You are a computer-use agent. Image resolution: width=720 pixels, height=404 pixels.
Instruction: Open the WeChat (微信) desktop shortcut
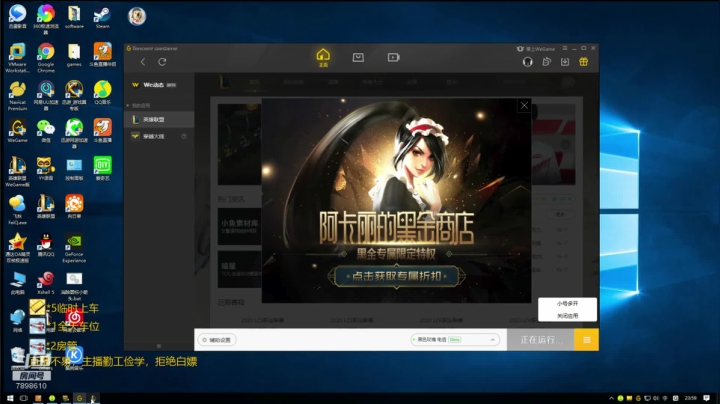46,131
